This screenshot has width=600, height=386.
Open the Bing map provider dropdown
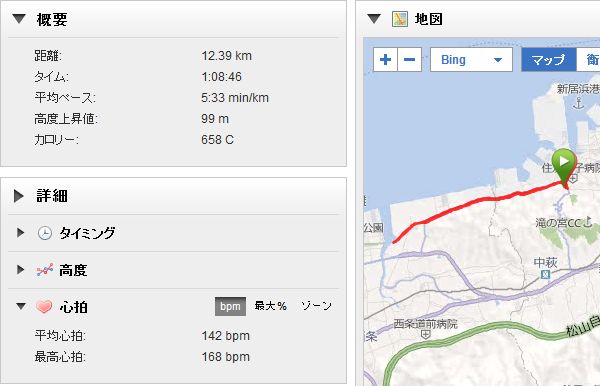point(471,60)
